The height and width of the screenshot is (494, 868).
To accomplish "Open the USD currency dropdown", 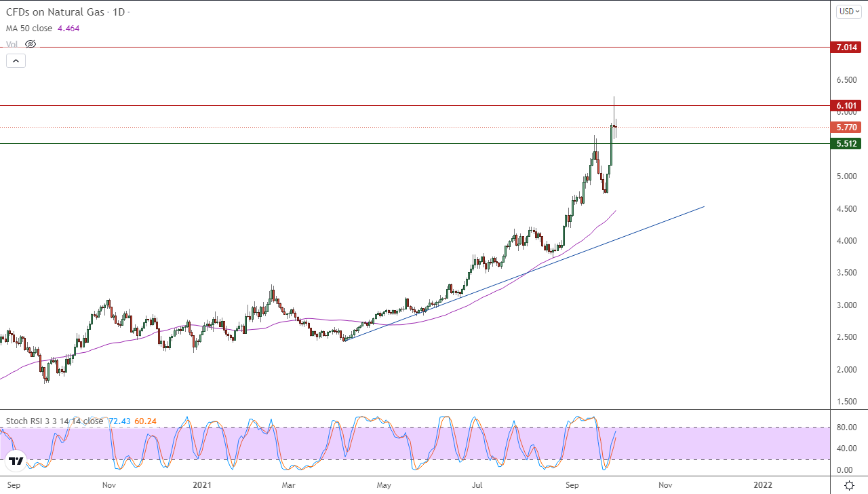I will coord(849,12).
